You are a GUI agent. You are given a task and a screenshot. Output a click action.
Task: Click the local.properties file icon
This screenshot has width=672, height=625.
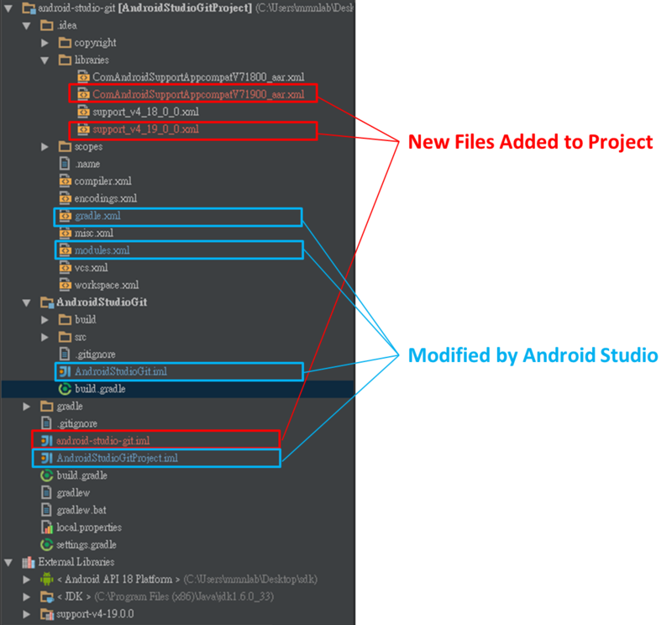click(x=47, y=528)
